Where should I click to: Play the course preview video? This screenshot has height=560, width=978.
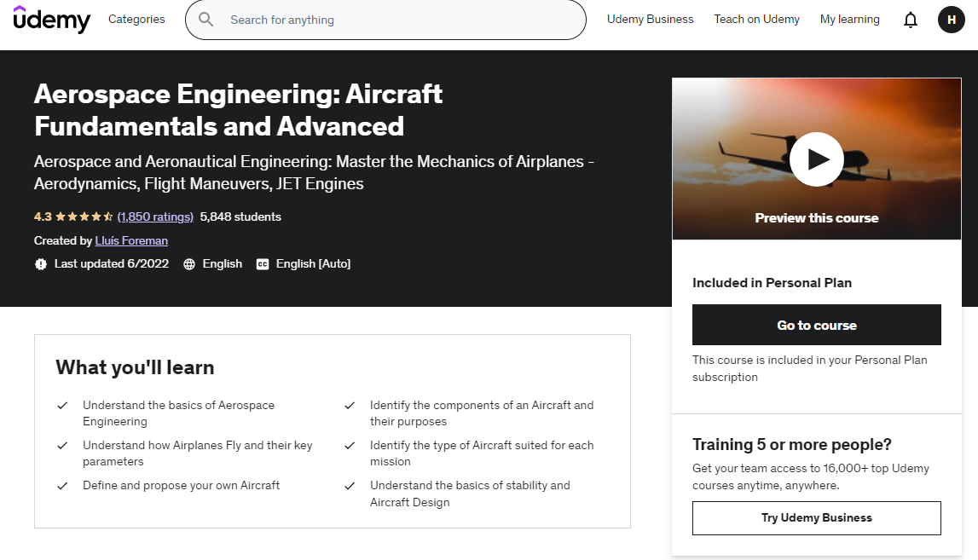point(817,159)
